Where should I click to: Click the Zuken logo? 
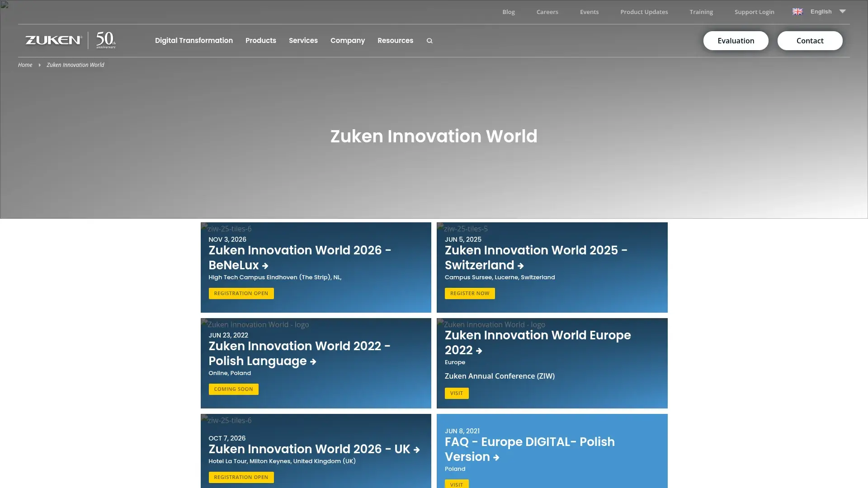pyautogui.click(x=53, y=40)
